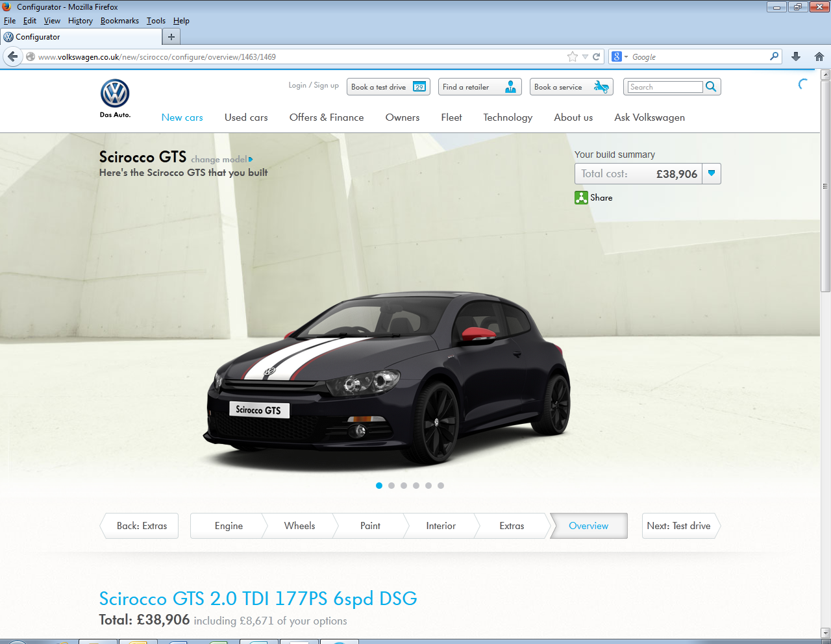Select the first carousel dot
Viewport: 831px width, 644px height.
[x=379, y=486]
